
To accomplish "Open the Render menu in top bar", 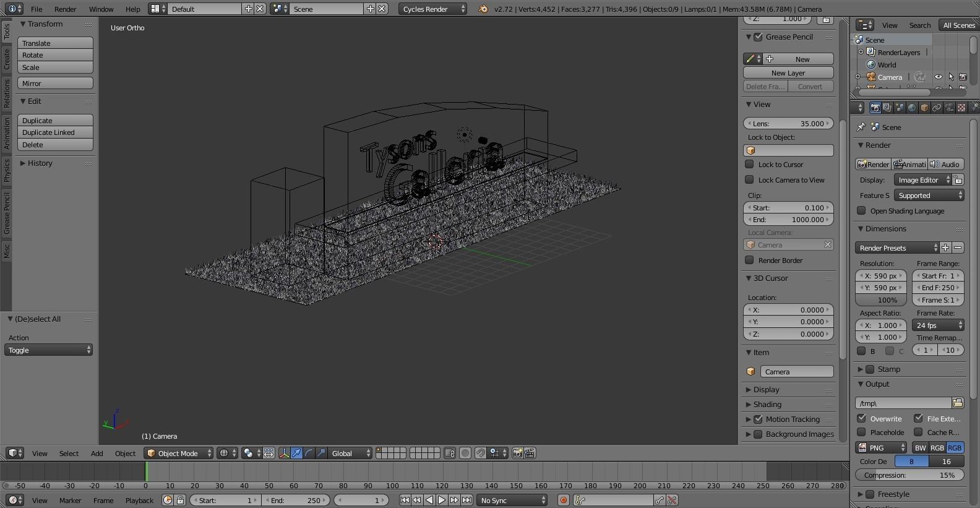I will [65, 9].
